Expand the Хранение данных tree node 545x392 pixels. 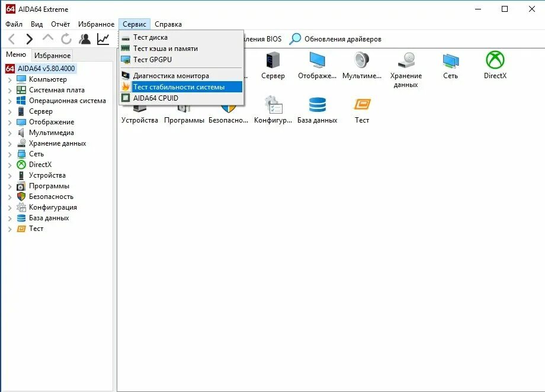pyautogui.click(x=9, y=144)
